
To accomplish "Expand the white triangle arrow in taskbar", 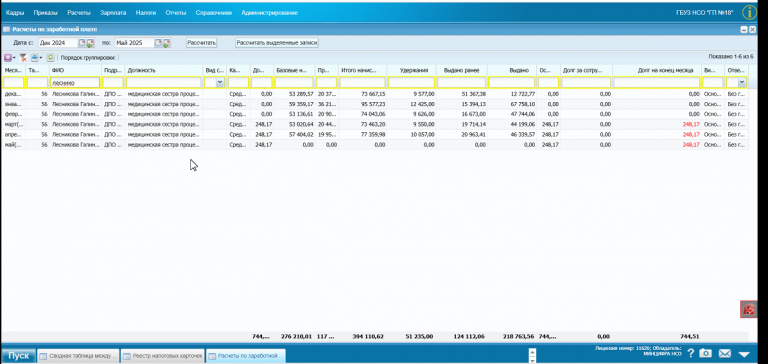I will pyautogui.click(x=744, y=354).
